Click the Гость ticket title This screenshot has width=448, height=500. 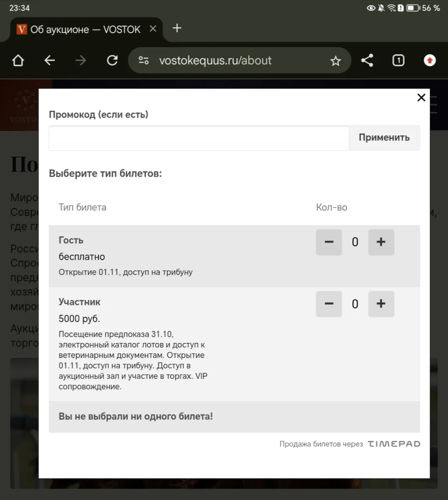click(71, 240)
